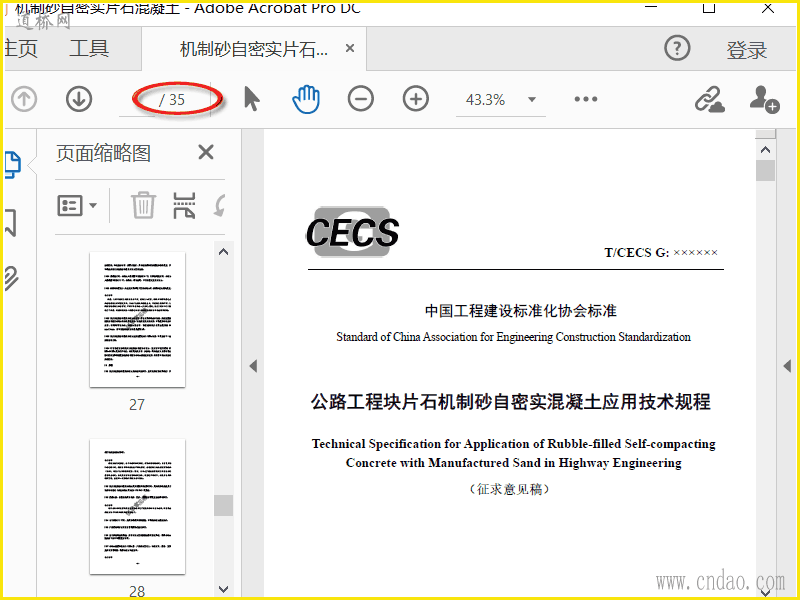This screenshot has height=600, width=800.
Task: Click the delete pages trash icon
Action: point(143,206)
